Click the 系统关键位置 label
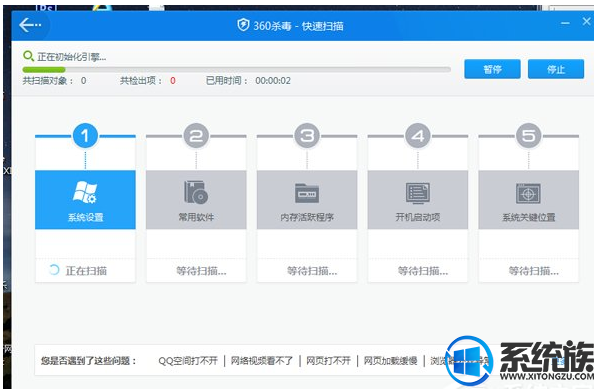594x389 pixels. pyautogui.click(x=528, y=217)
